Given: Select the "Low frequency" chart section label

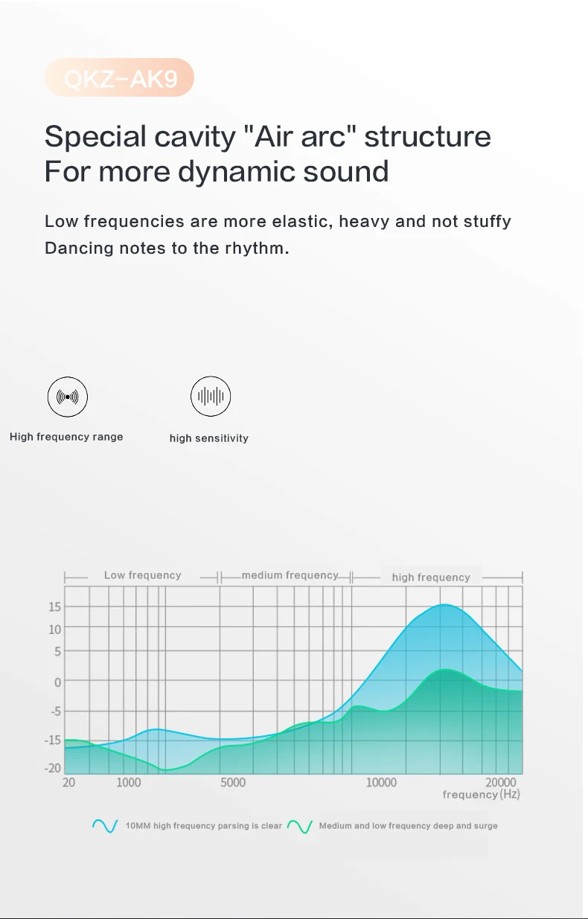Looking at the screenshot, I should tap(142, 575).
